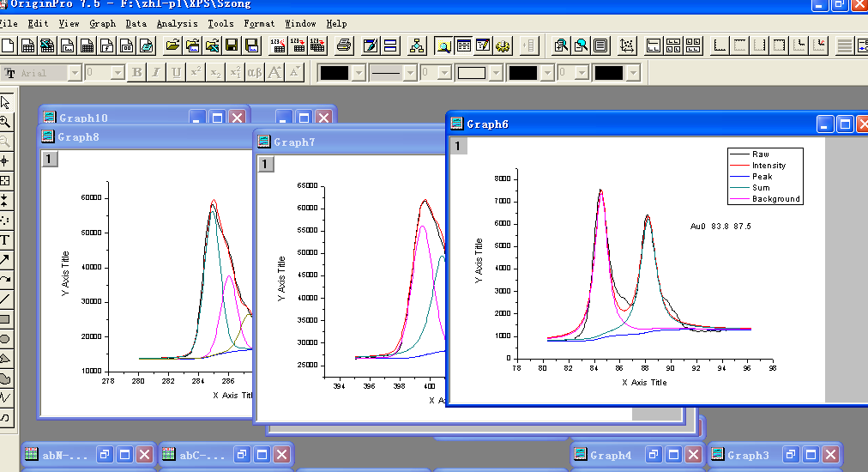
Task: Select the Text tool
Action: [5, 240]
